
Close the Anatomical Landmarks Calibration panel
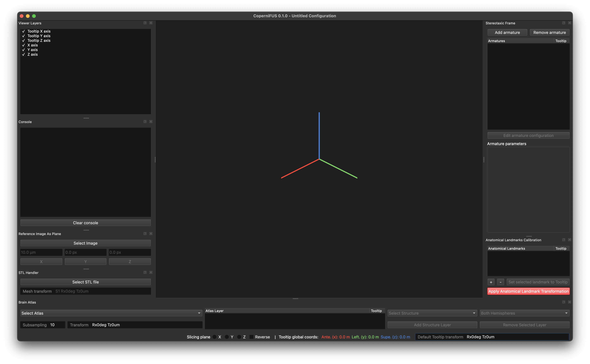tap(569, 240)
